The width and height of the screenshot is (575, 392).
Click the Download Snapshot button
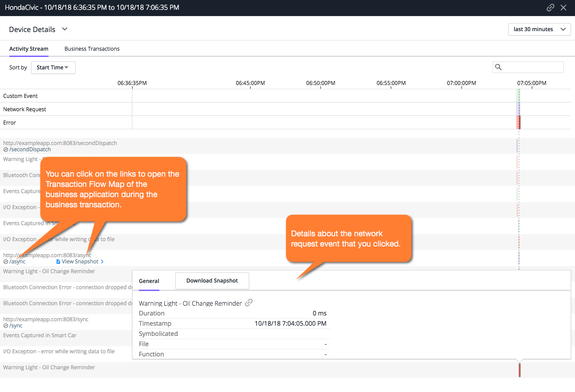click(x=212, y=281)
